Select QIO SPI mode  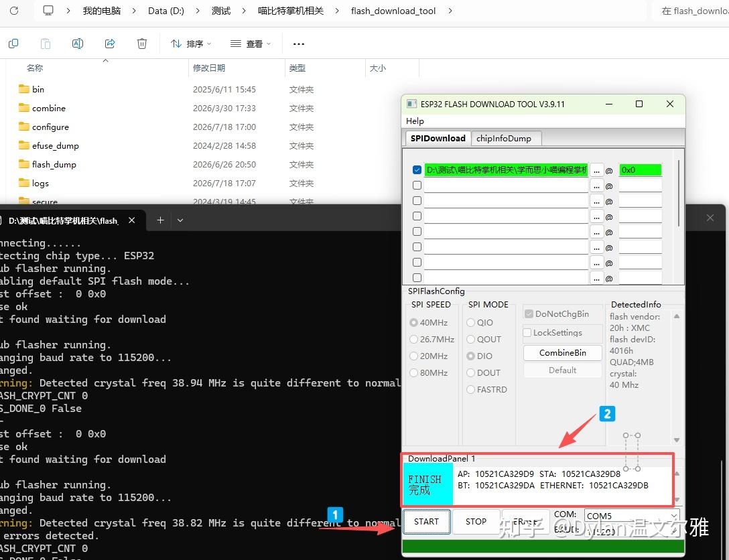[470, 322]
